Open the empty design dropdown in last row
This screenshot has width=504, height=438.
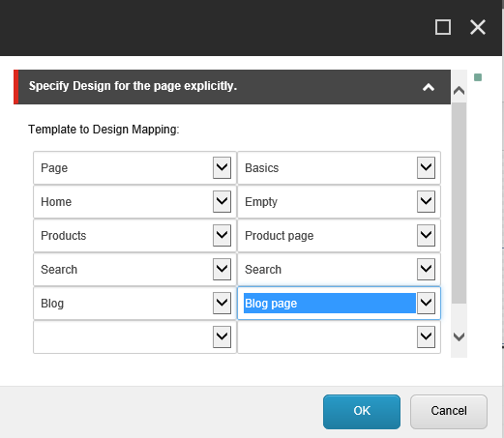426,336
